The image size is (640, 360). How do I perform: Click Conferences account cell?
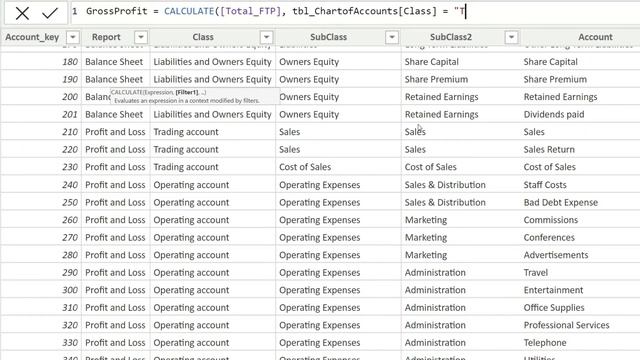pos(549,238)
